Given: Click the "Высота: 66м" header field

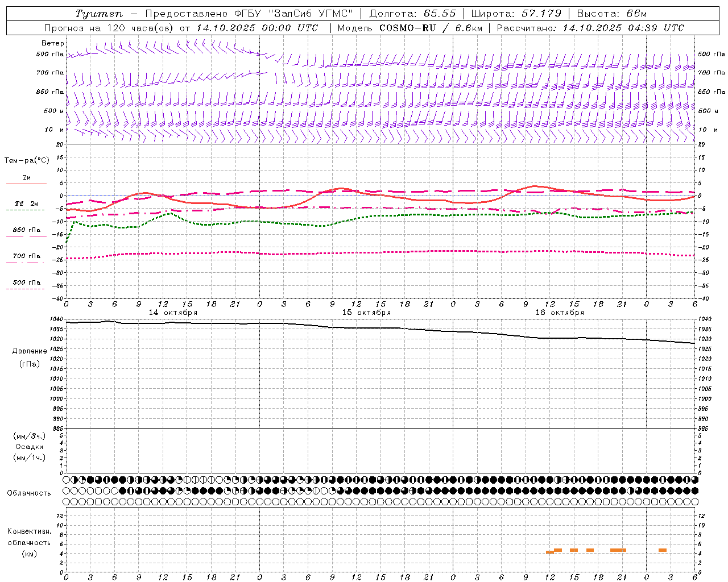Looking at the screenshot, I should [x=611, y=14].
